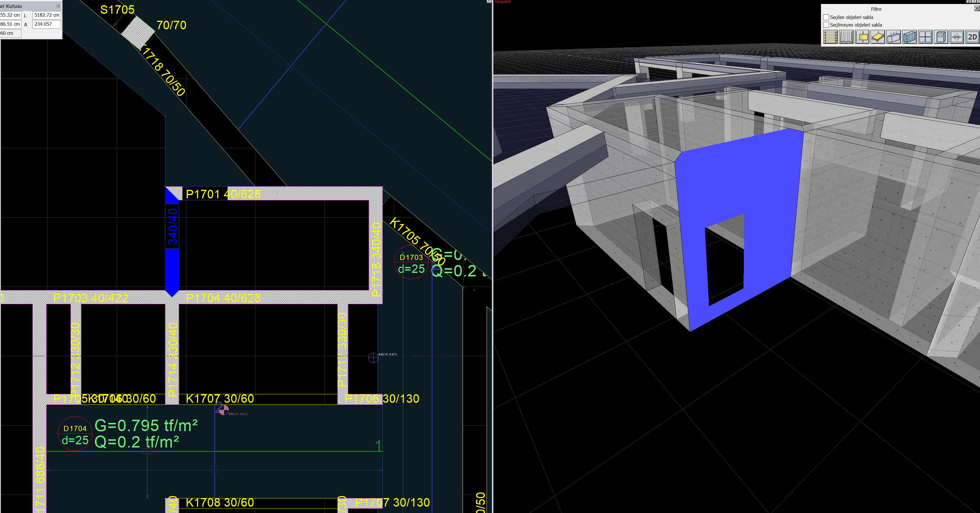The image size is (980, 513).
Task: Click the up-down section level icon
Action: 956,37
